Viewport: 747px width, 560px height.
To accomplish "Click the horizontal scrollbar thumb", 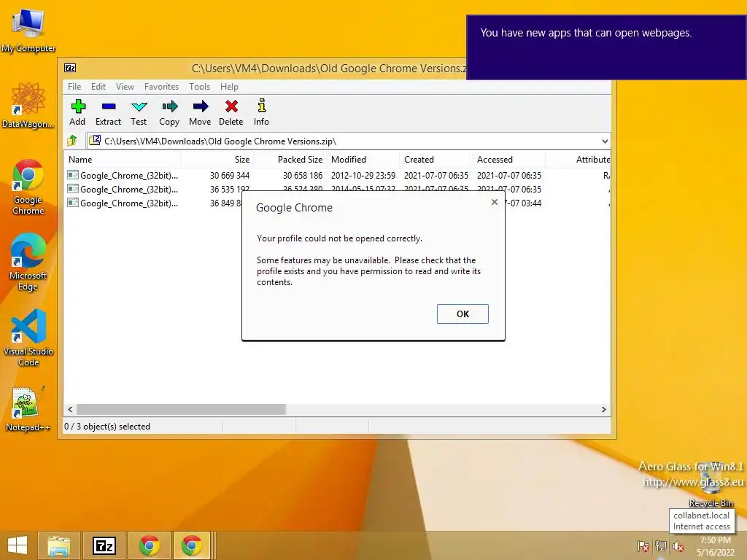I will coord(181,410).
